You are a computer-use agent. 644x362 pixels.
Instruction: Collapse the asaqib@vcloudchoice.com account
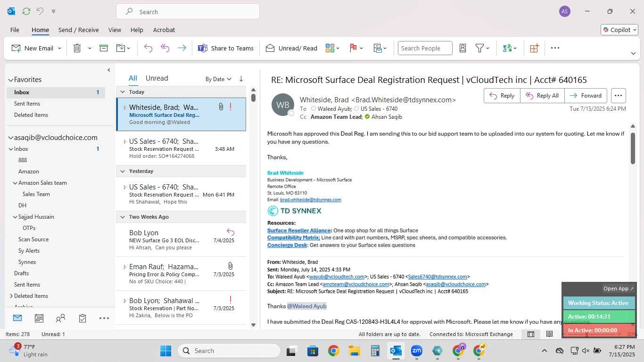(x=10, y=138)
